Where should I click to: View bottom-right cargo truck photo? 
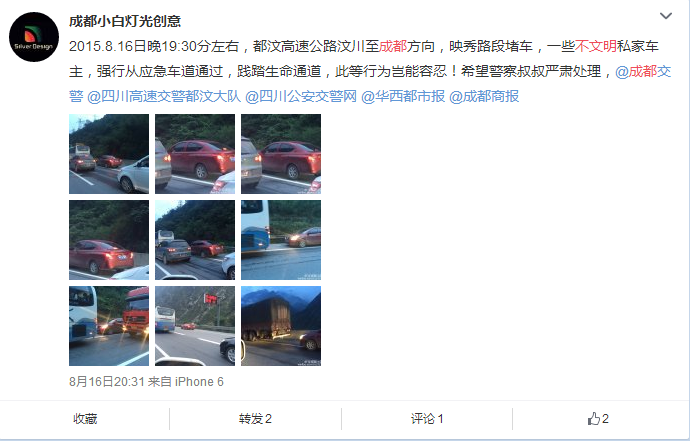[x=281, y=326]
